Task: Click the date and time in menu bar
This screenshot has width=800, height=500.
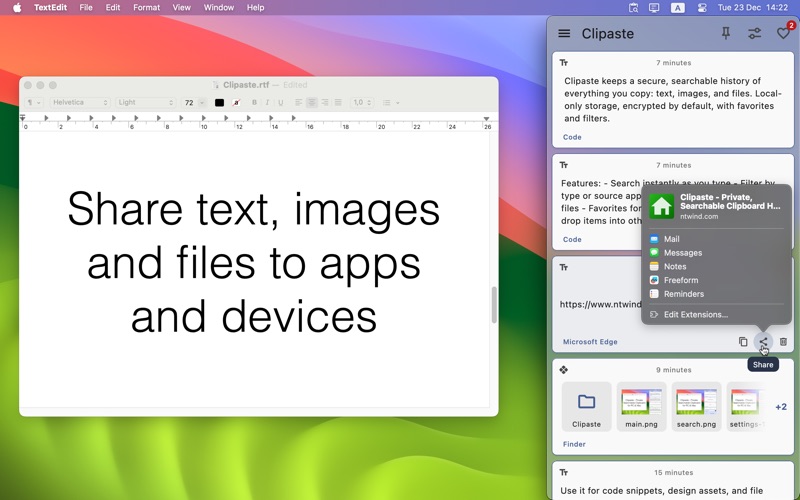Action: coord(753,7)
